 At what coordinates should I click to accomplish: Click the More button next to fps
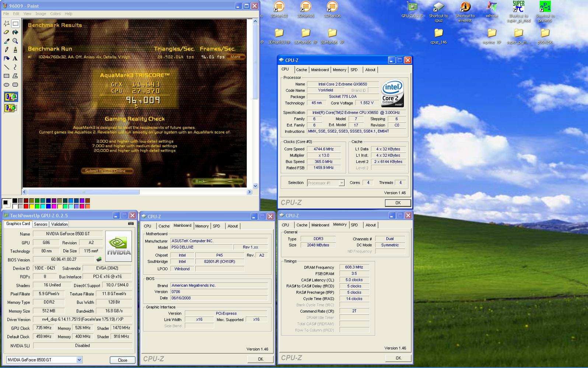click(235, 57)
